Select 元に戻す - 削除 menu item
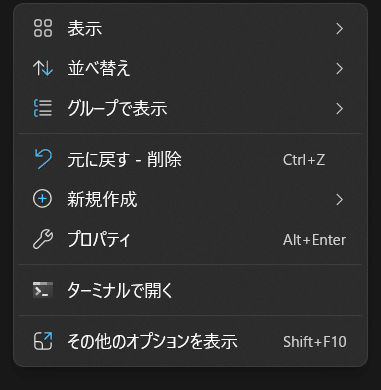Image resolution: width=381 pixels, height=390 pixels. (190, 159)
